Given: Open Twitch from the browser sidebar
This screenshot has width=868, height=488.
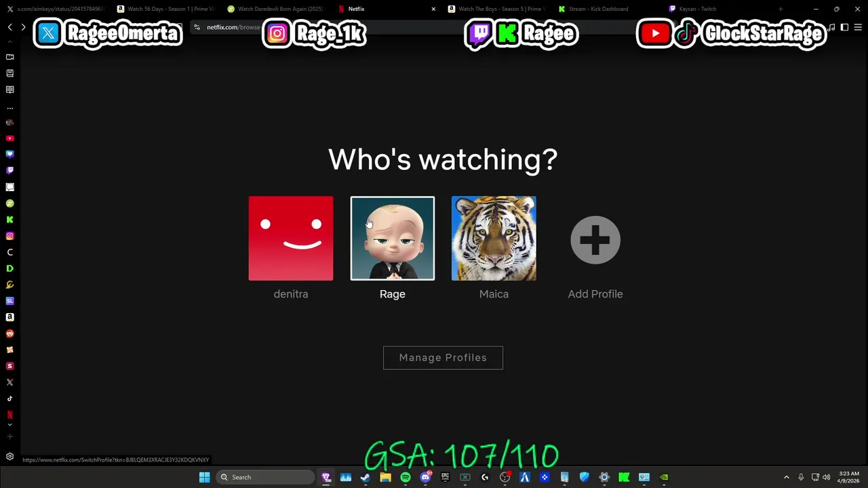Looking at the screenshot, I should pos(9,171).
